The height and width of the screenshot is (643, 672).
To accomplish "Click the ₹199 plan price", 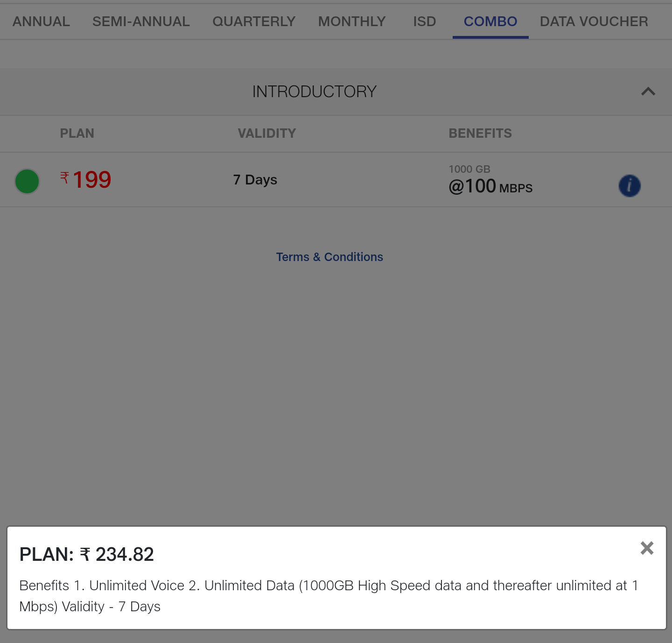I will 86,180.
